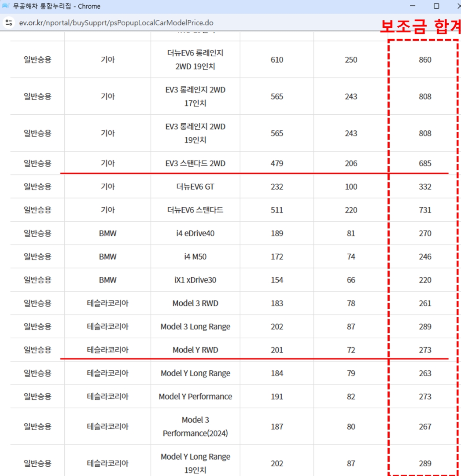Click the 154 national subsidy value
The height and width of the screenshot is (476, 461).
pos(277,280)
